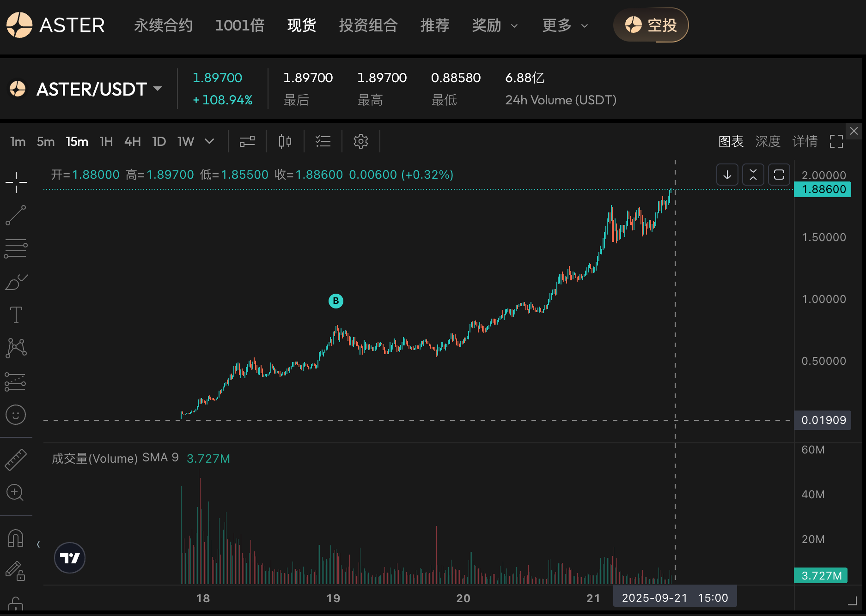Image resolution: width=866 pixels, height=616 pixels.
Task: Expand more timeframe intervals chevron
Action: pyautogui.click(x=209, y=141)
